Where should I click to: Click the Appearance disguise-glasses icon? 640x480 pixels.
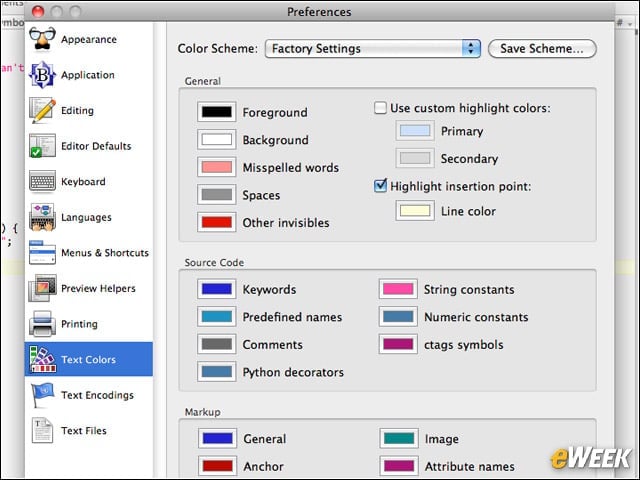tap(42, 39)
